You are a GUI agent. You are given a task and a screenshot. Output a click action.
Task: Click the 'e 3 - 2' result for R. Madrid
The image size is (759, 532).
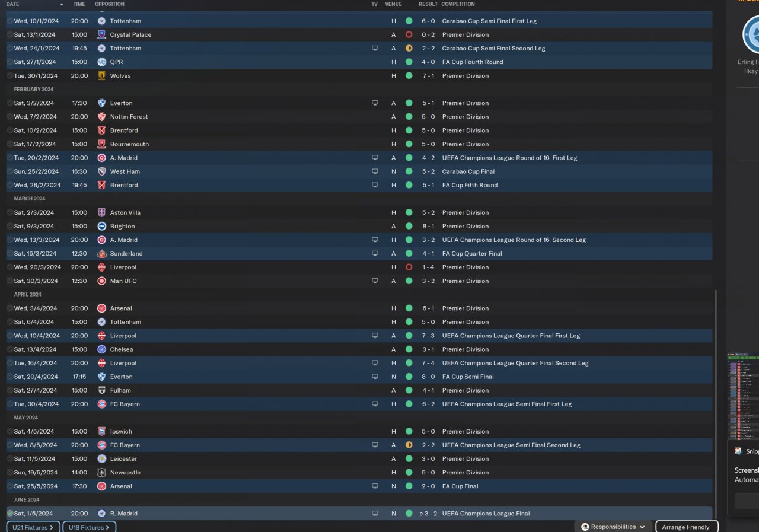coord(426,514)
